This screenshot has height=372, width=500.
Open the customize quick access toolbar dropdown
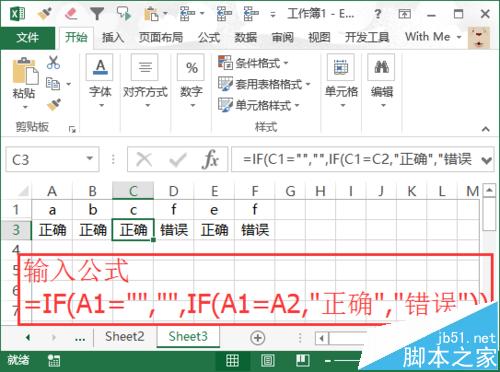point(273,15)
